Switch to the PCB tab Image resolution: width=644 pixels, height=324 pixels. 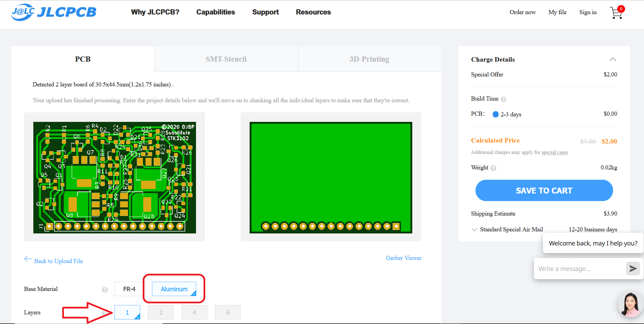click(x=83, y=59)
